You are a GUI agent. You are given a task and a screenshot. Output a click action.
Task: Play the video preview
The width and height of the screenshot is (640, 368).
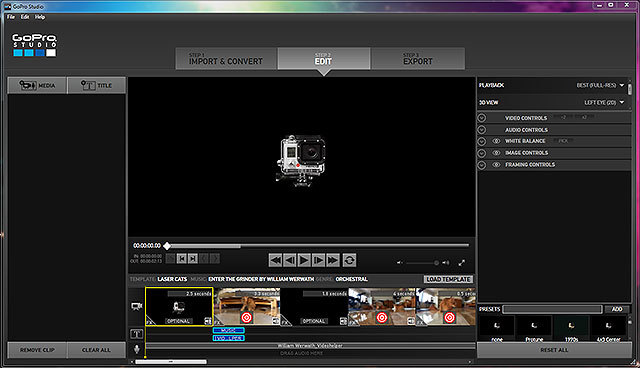pos(304,260)
